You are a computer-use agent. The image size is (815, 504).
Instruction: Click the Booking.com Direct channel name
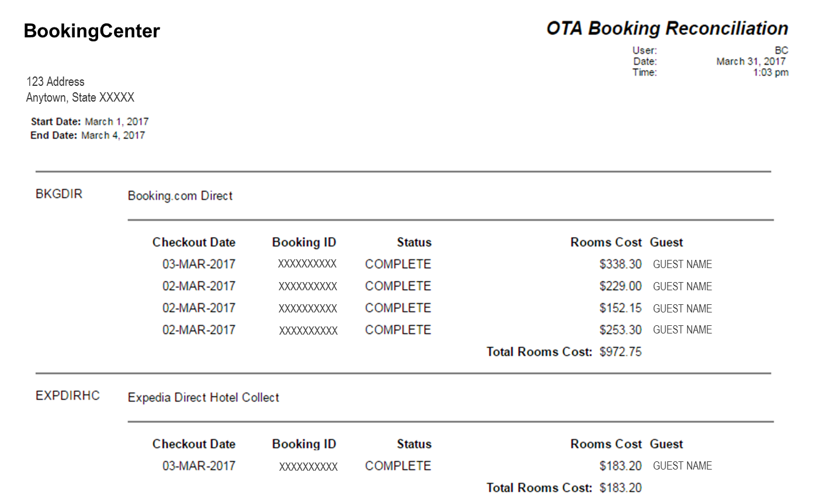pyautogui.click(x=180, y=196)
